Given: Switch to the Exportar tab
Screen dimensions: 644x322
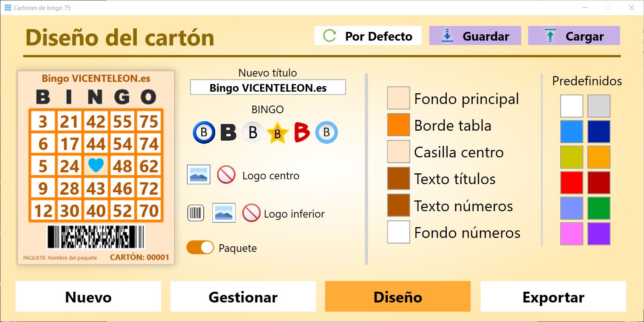Looking at the screenshot, I should [553, 296].
